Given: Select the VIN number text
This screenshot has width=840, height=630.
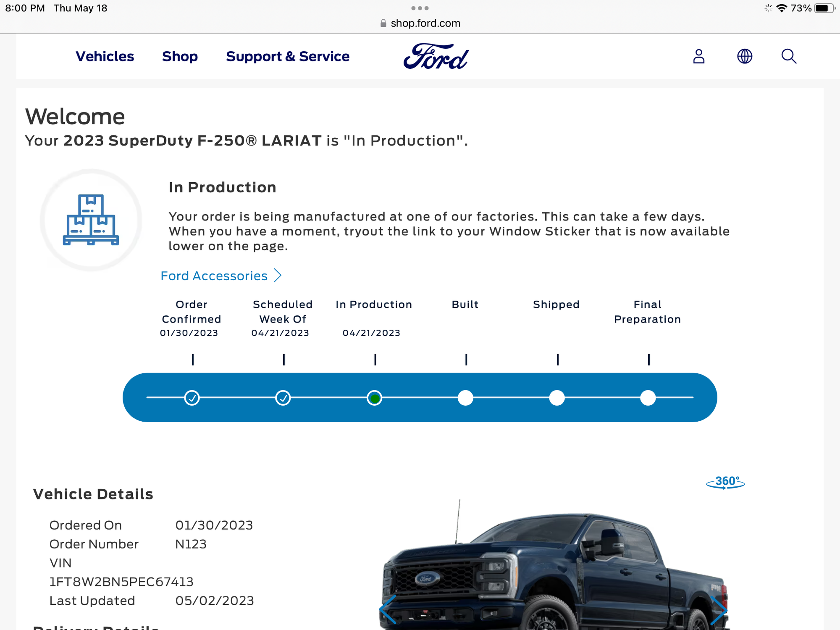Looking at the screenshot, I should (121, 582).
